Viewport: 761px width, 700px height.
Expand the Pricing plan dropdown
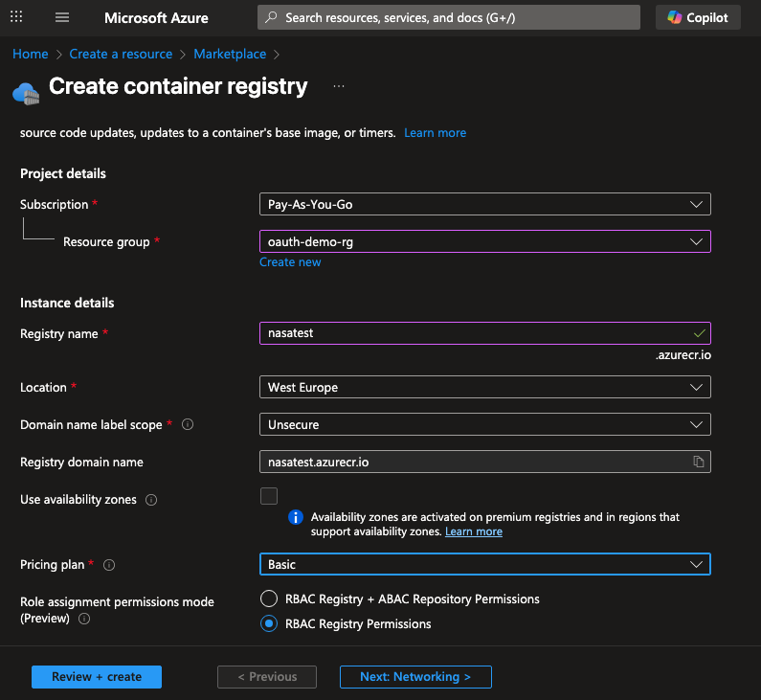tap(484, 564)
